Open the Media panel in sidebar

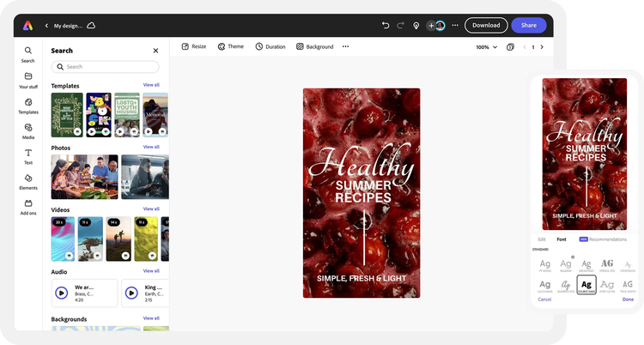(28, 131)
